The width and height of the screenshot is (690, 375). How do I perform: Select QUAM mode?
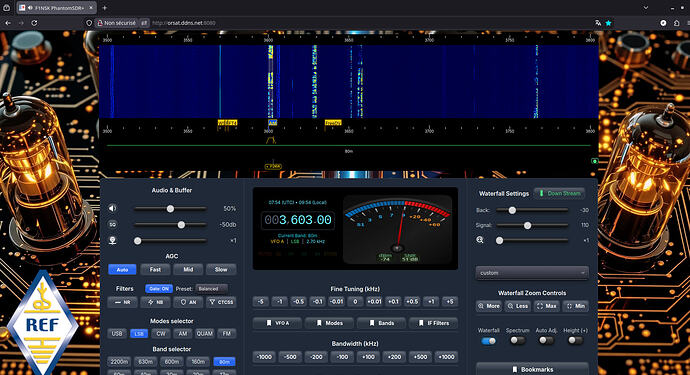pos(205,334)
